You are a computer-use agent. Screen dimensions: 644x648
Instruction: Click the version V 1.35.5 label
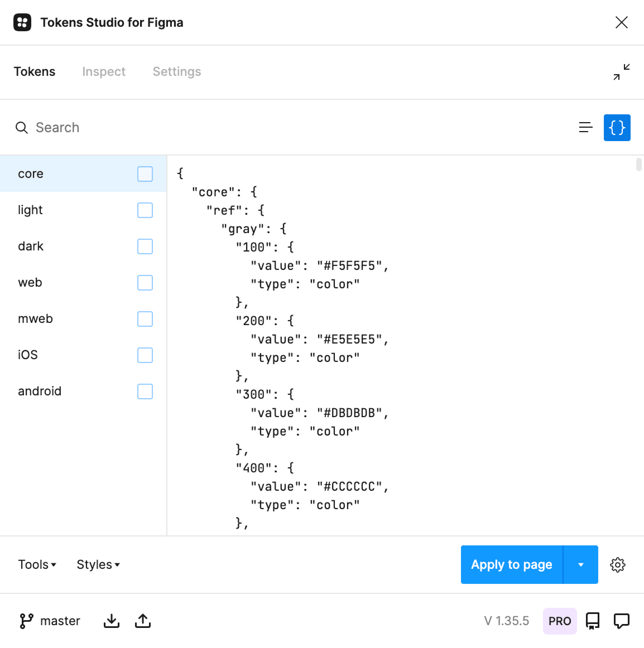point(506,621)
